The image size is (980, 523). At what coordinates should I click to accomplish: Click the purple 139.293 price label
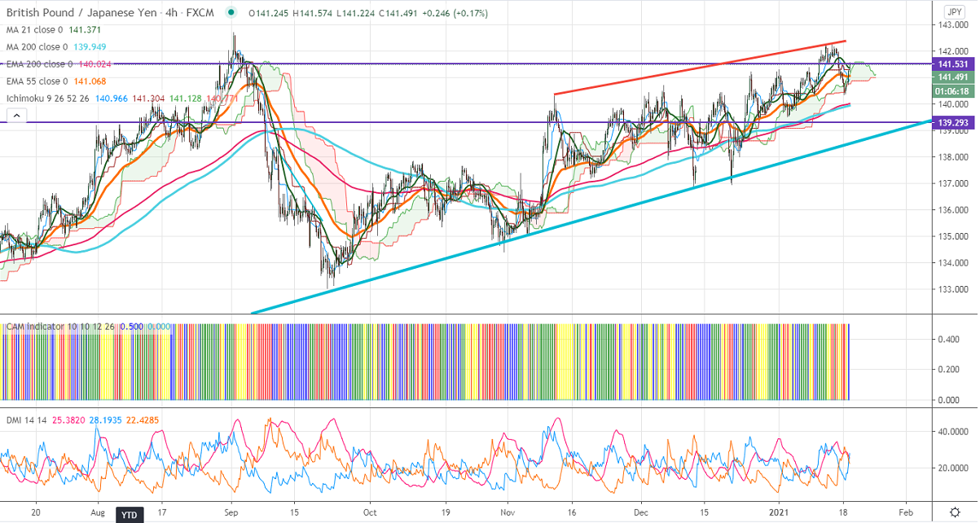(x=951, y=121)
